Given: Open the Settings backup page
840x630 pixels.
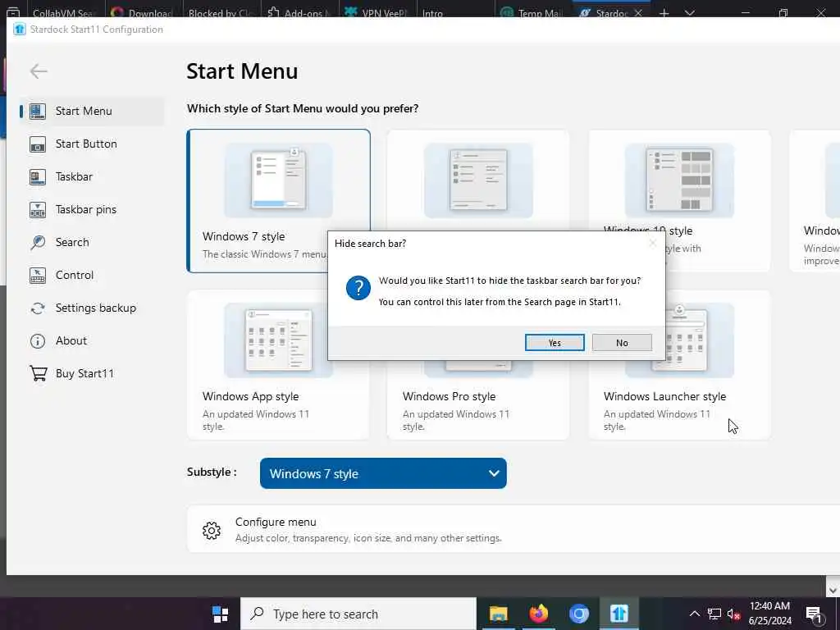Looking at the screenshot, I should pyautogui.click(x=96, y=308).
